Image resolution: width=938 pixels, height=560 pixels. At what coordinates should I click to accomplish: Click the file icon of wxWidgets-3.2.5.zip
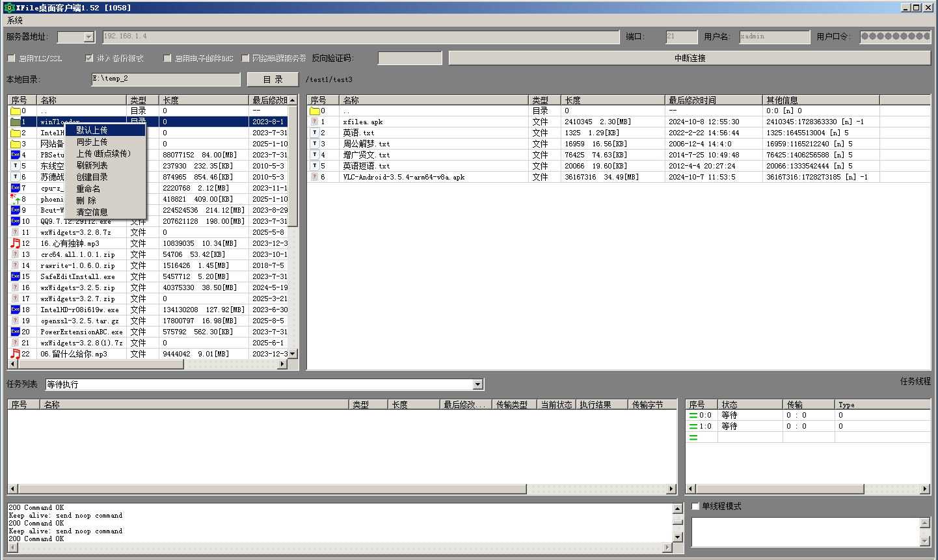tap(16, 287)
